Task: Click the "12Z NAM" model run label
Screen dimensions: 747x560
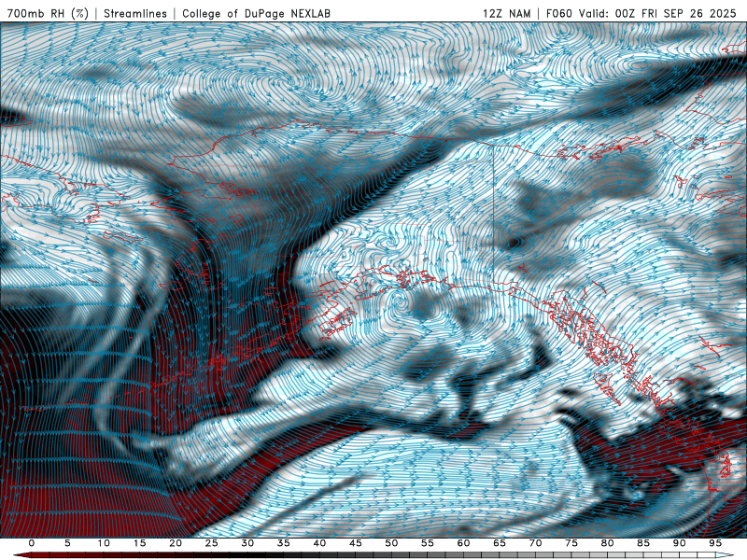Action: (x=507, y=13)
